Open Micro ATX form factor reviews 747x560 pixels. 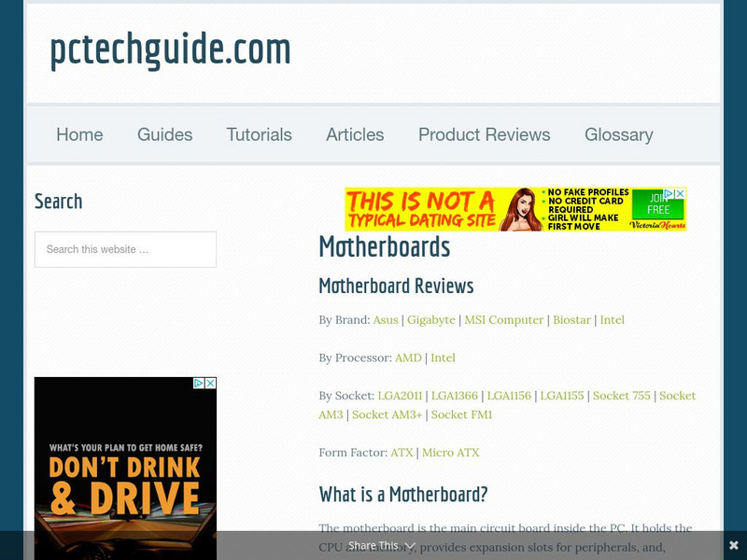pos(451,452)
